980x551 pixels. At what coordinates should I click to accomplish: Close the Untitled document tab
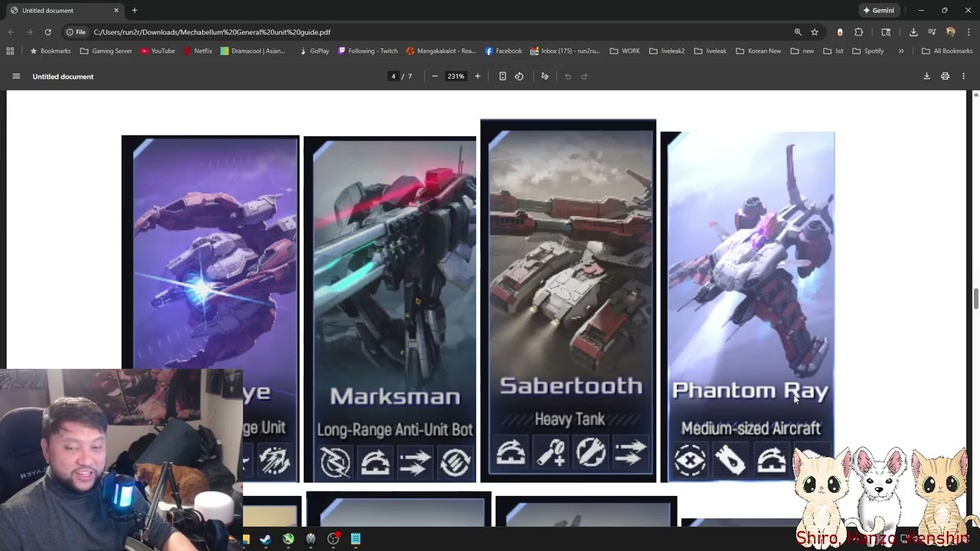click(116, 11)
